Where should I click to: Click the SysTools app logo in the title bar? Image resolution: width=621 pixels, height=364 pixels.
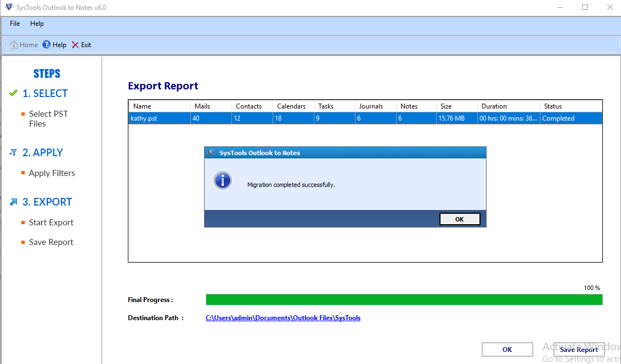[x=9, y=7]
